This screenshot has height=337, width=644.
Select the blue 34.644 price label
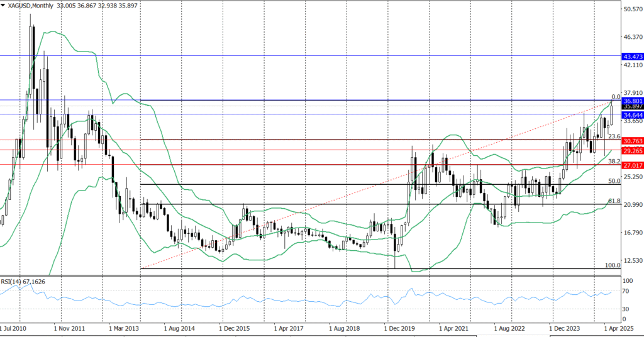tap(633, 116)
